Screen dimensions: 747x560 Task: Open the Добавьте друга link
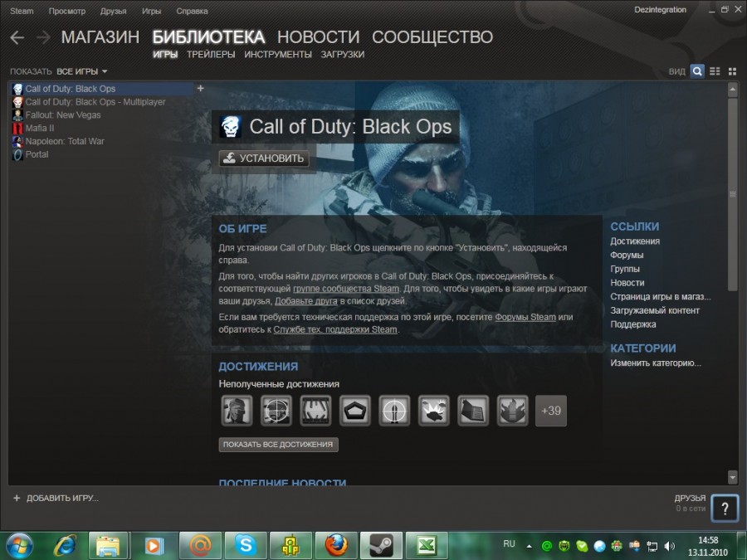click(305, 301)
